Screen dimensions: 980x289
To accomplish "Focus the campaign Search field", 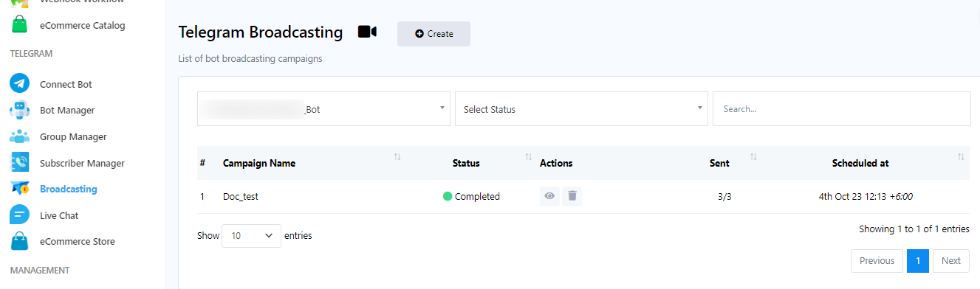I will (841, 109).
